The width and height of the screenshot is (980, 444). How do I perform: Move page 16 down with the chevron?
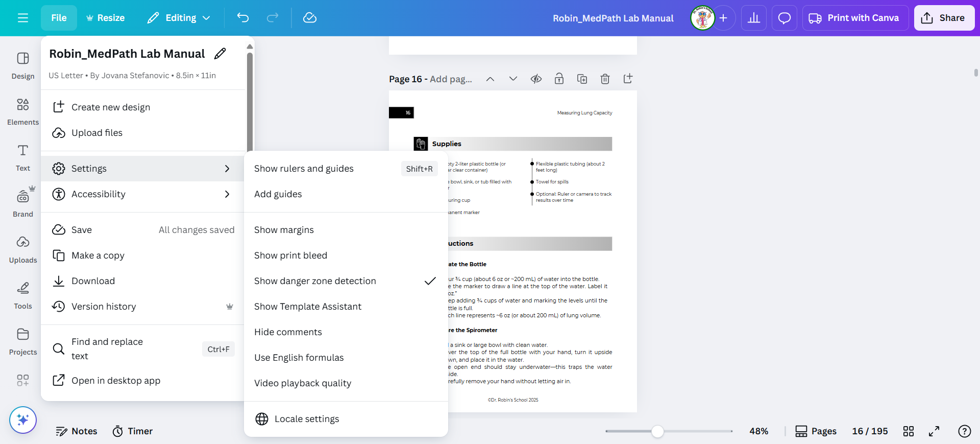513,79
